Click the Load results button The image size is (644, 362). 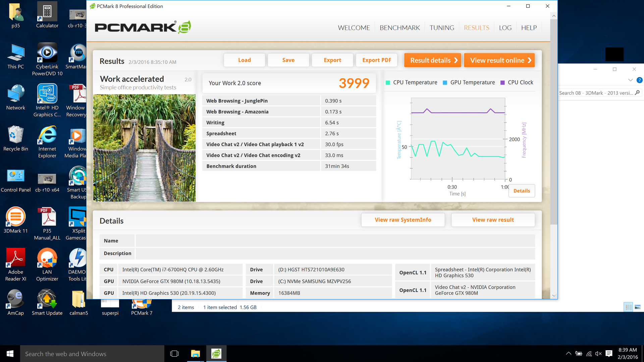245,60
